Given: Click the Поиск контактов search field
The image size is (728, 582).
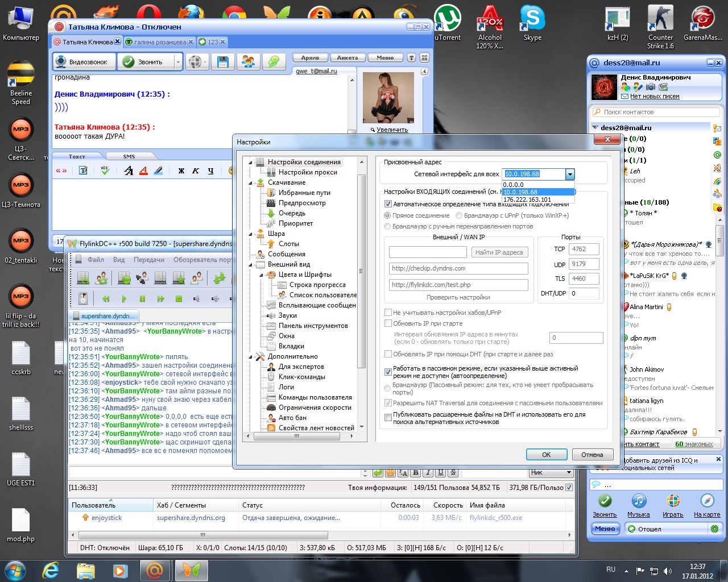Looking at the screenshot, I should 654,112.
